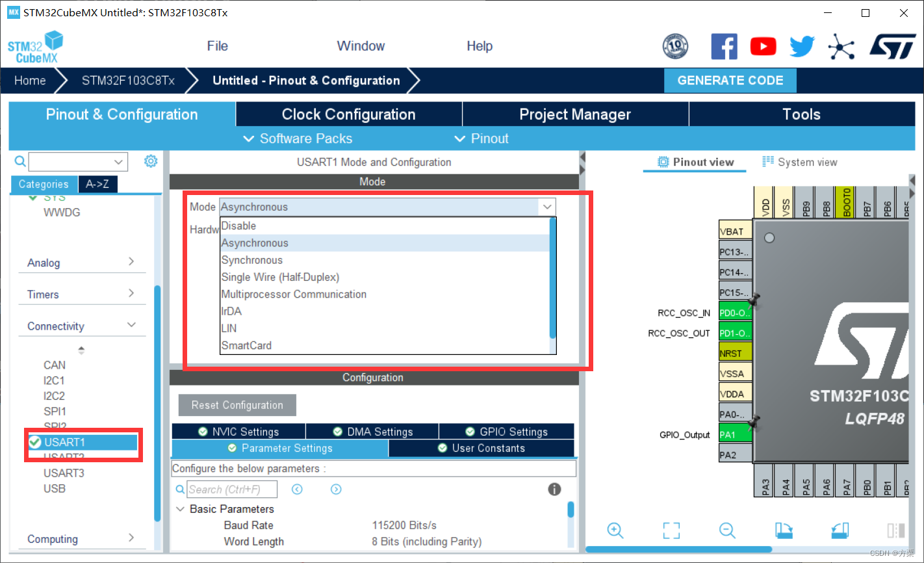Image resolution: width=924 pixels, height=563 pixels.
Task: Rotate chip view counterclockwise icon
Action: (840, 530)
